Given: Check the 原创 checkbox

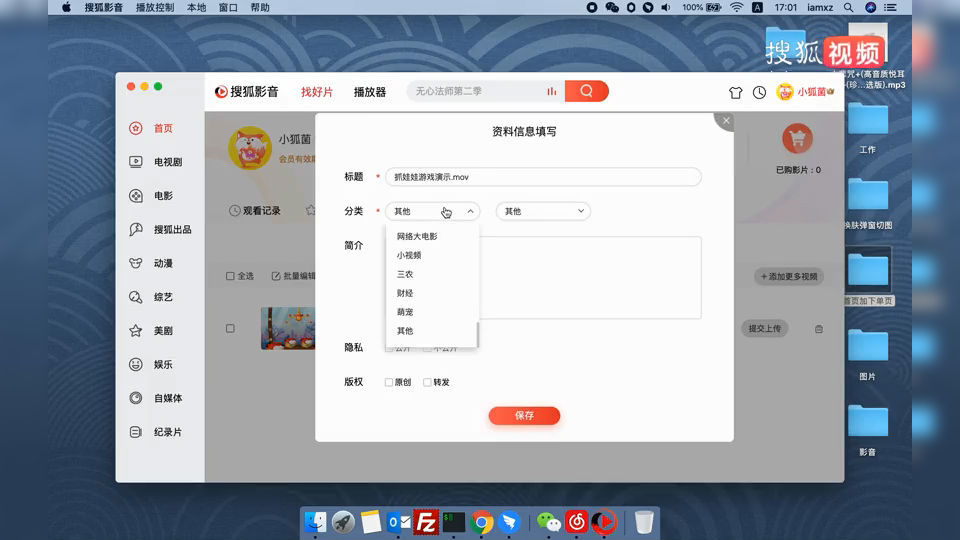Looking at the screenshot, I should (x=389, y=382).
